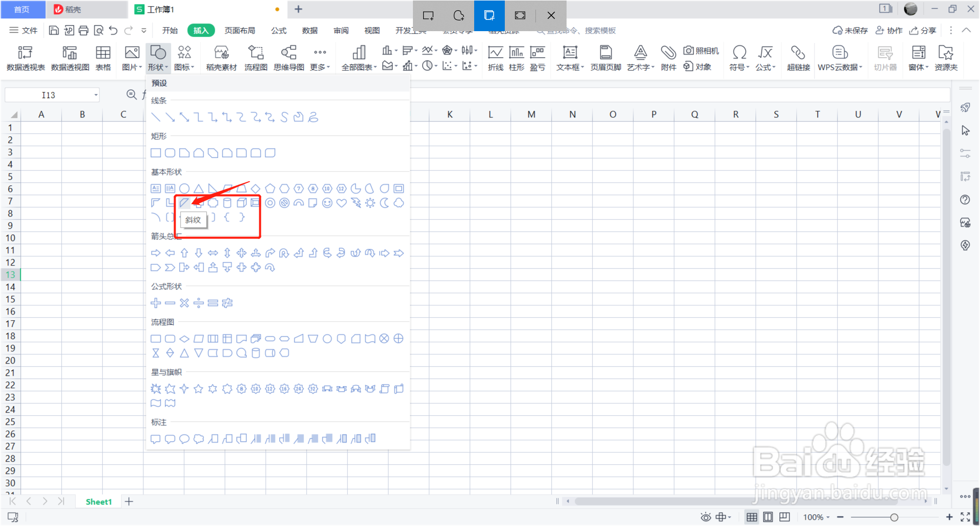Click the 分享 share button

coord(923,31)
